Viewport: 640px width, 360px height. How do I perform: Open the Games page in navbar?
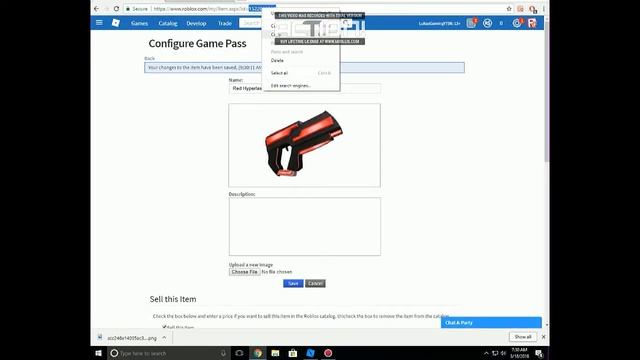(x=139, y=23)
